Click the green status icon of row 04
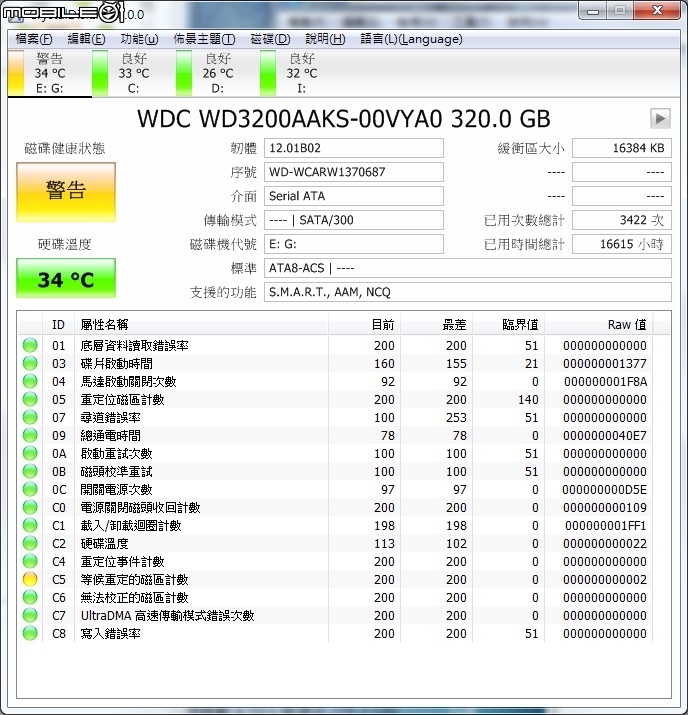 (x=30, y=381)
